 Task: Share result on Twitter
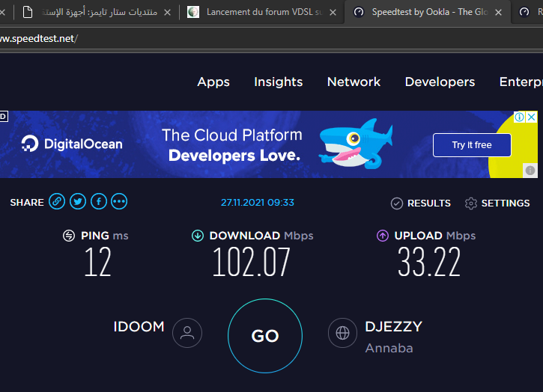[x=78, y=201]
